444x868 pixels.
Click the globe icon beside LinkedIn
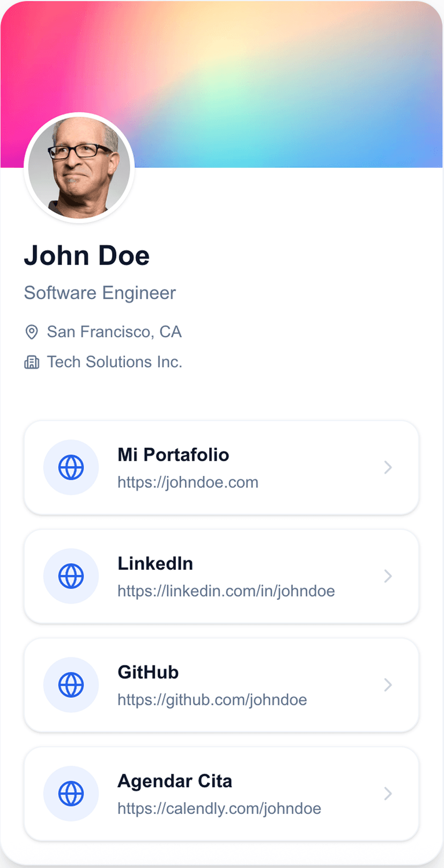point(71,576)
